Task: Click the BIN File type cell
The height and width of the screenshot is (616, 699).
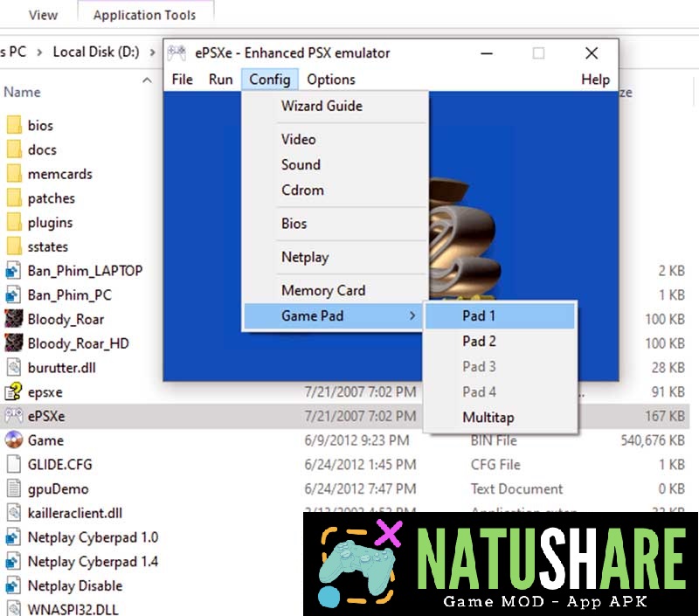Action: tap(494, 440)
